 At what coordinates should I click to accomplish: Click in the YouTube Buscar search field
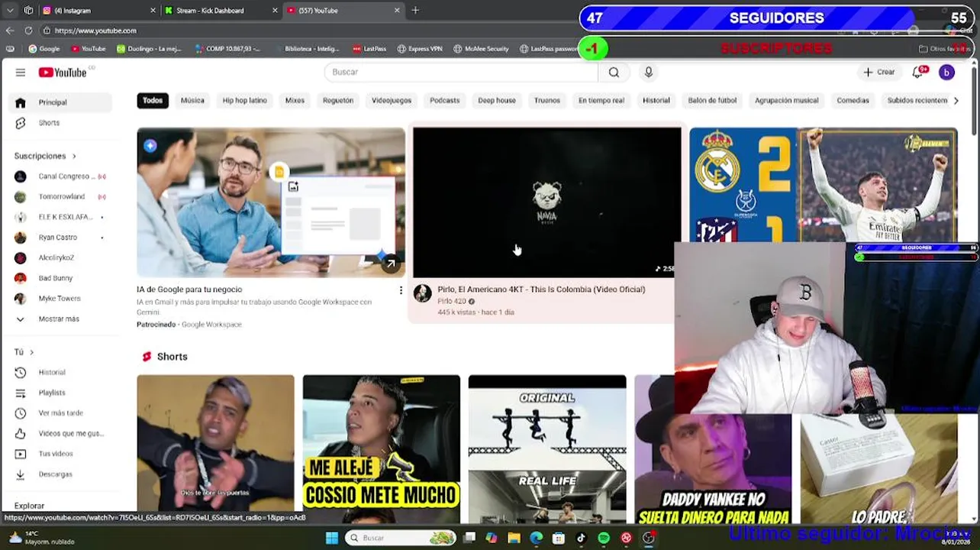462,72
